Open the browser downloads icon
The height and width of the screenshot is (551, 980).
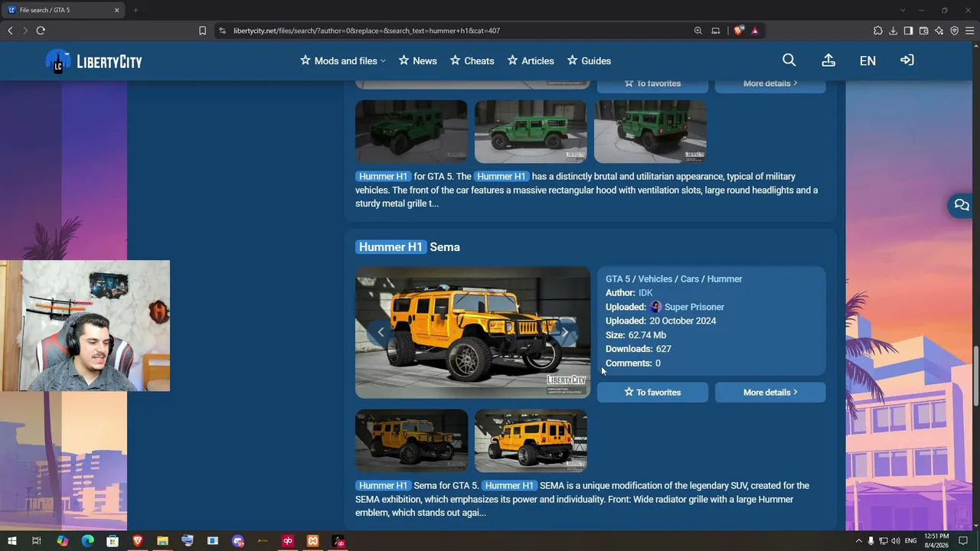pos(893,31)
